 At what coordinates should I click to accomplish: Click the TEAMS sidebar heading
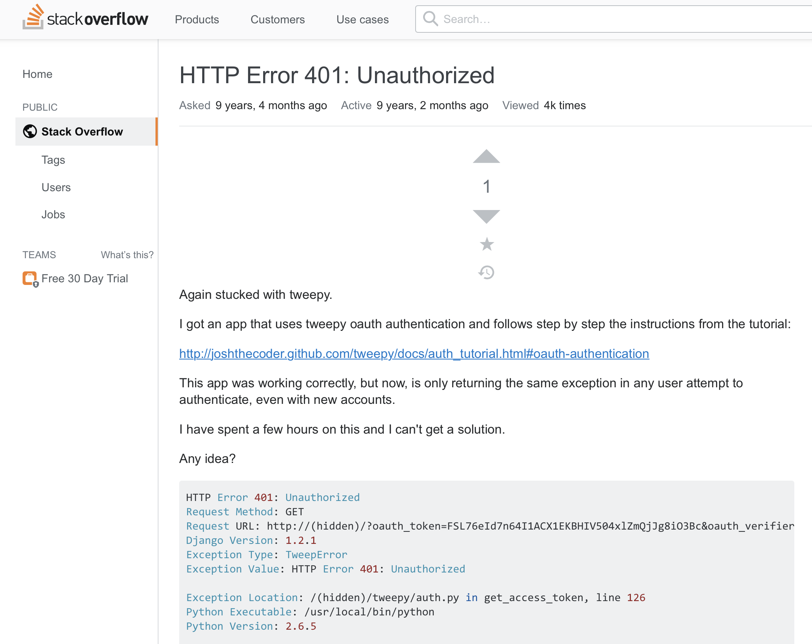(x=39, y=255)
